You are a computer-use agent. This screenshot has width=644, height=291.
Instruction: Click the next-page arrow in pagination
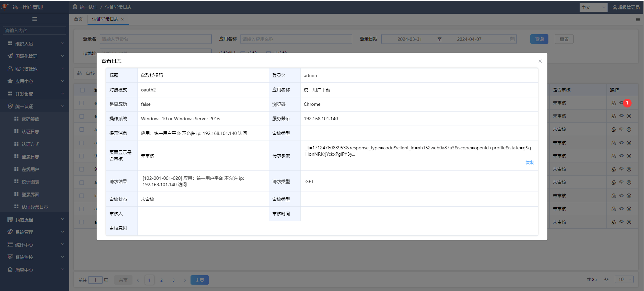pyautogui.click(x=185, y=280)
